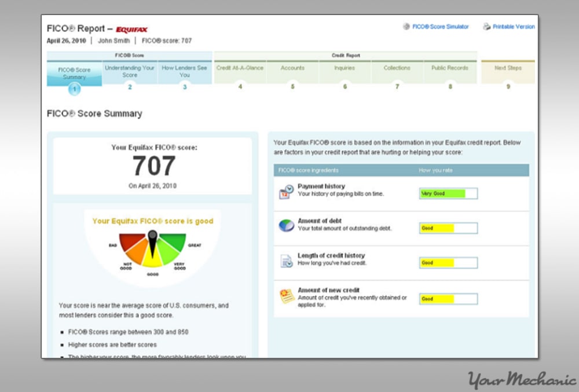Screen dimensions: 579x392
Task: Click step number 5 marker
Action: point(292,87)
